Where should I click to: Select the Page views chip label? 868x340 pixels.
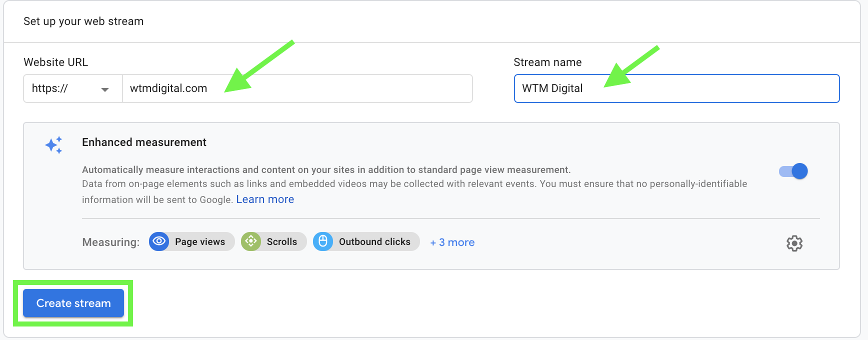click(x=200, y=242)
